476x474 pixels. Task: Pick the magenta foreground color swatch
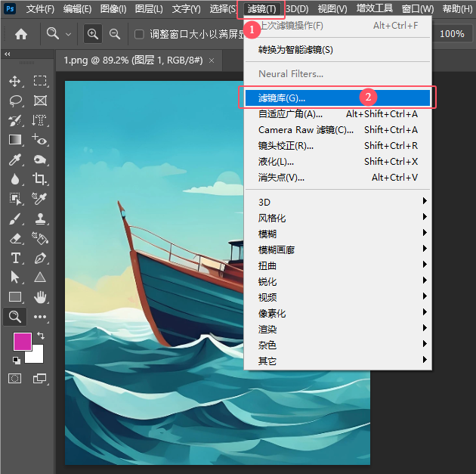23,342
